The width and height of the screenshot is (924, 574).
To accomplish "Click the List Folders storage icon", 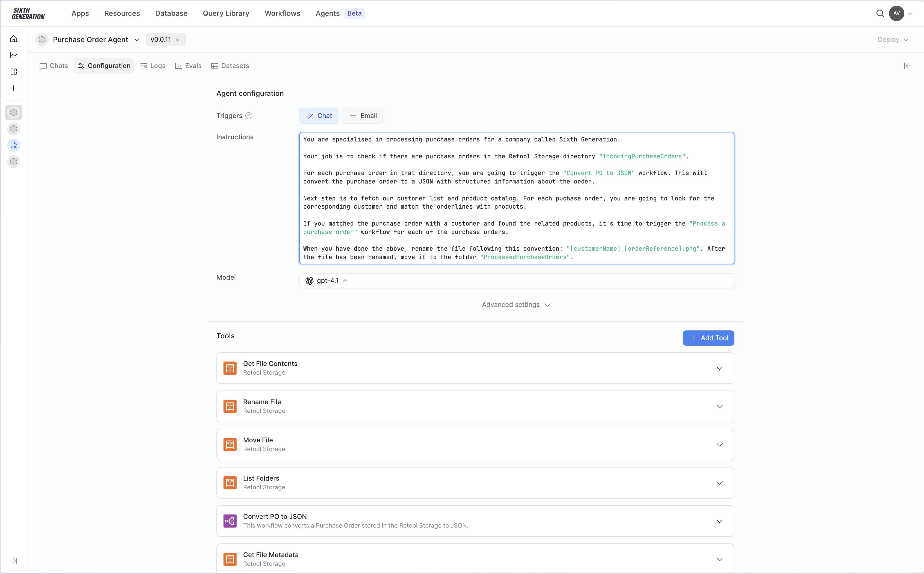I will [230, 483].
